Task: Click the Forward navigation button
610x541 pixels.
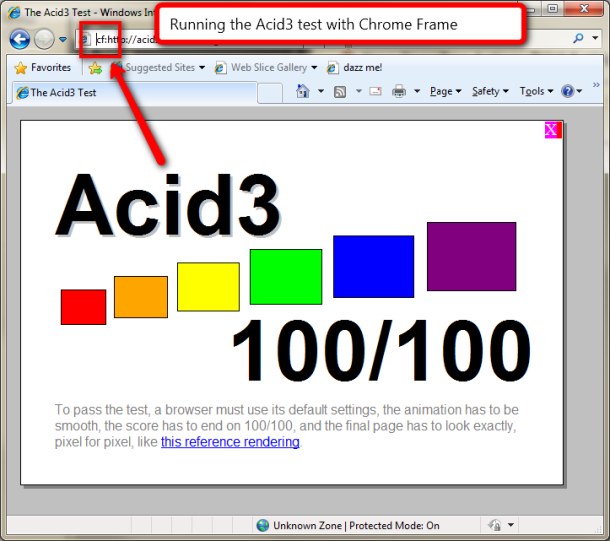Action: (x=44, y=40)
